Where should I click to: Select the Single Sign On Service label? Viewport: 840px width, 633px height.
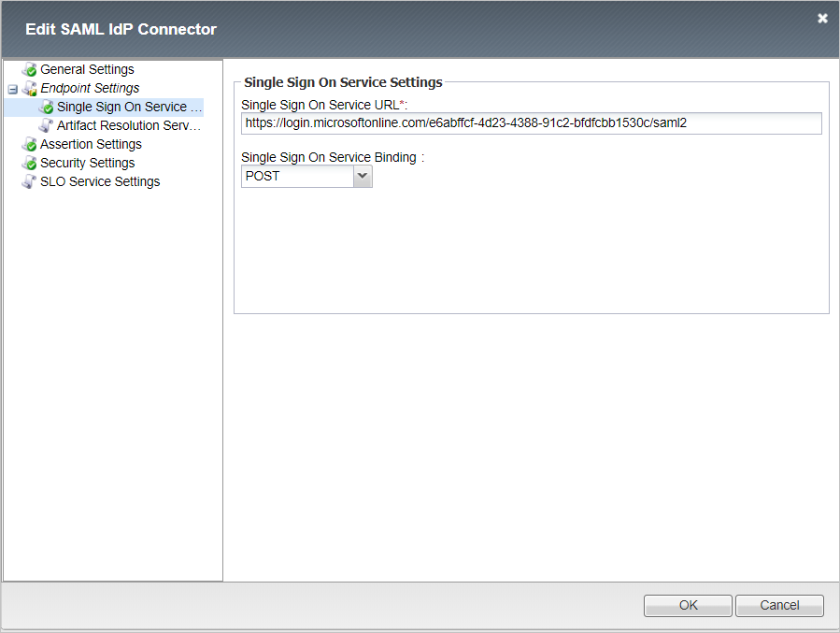129,107
